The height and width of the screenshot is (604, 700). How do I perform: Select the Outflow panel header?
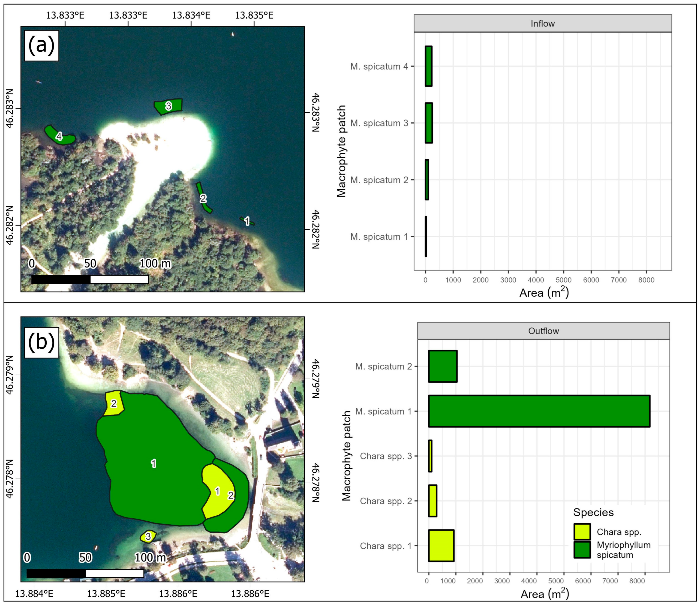pyautogui.click(x=543, y=331)
